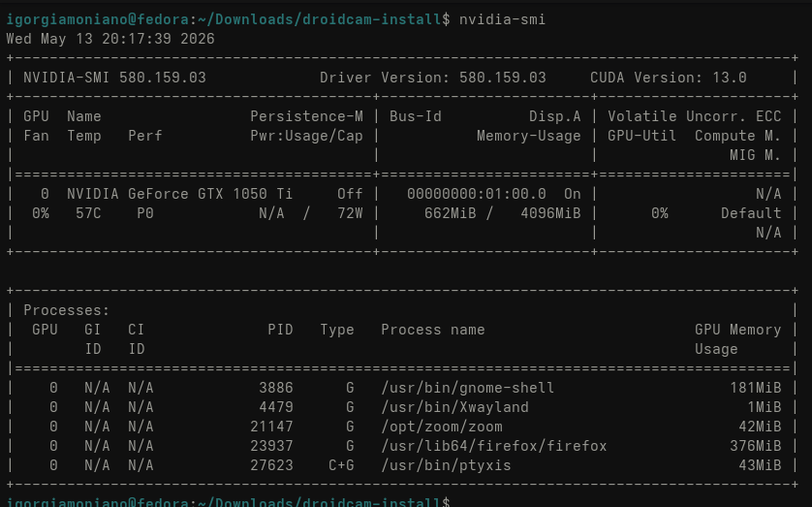The height and width of the screenshot is (507, 812).
Task: Click 'CUDA Version: 13.0' text
Action: 669,78
